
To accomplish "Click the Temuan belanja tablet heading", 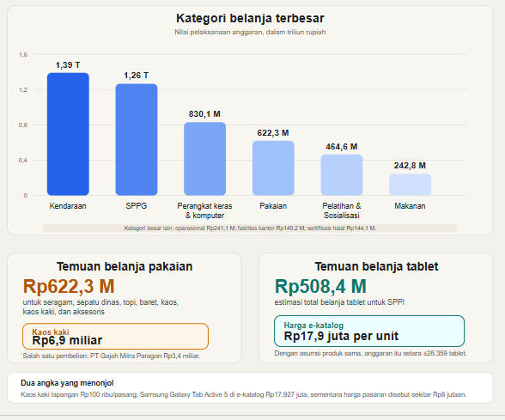I will (376, 266).
